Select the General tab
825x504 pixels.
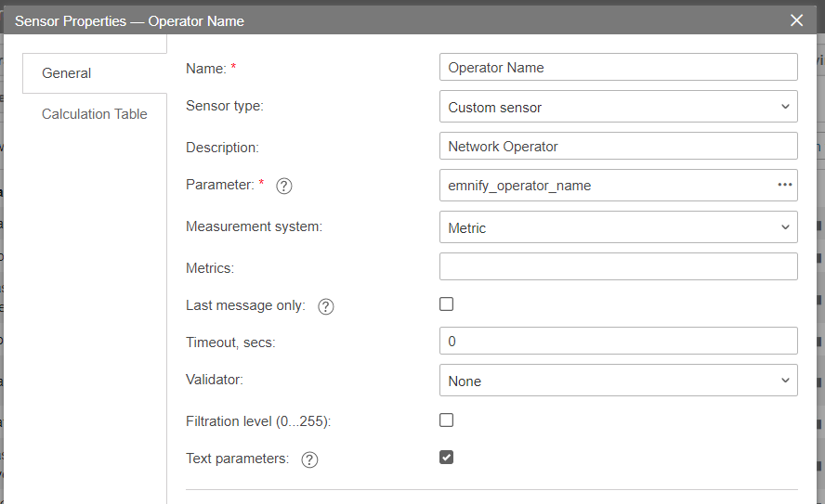point(67,73)
